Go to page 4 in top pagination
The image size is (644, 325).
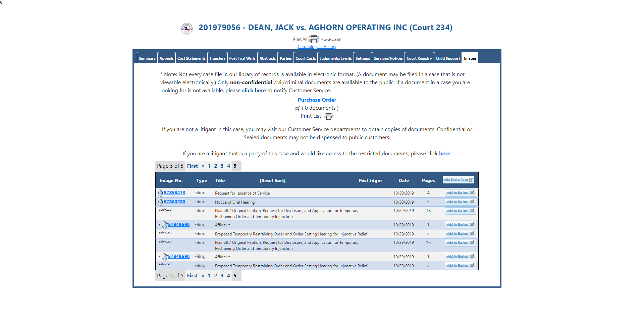[228, 166]
